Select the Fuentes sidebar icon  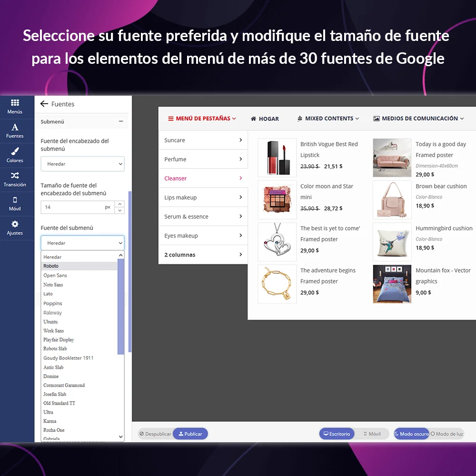point(16,129)
